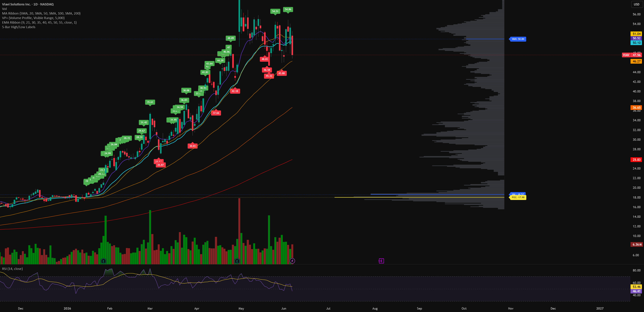Click the 37.66 low label
Screen dimensions: 644x312
coord(216,113)
